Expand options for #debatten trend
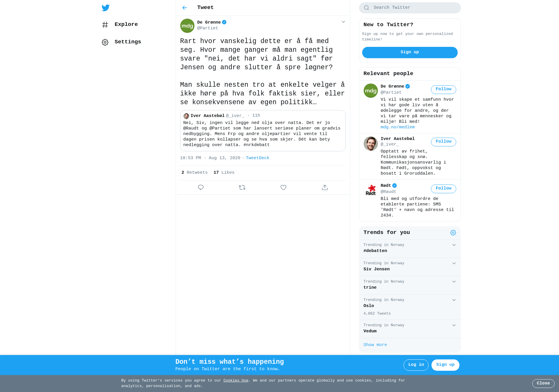 coord(454,245)
